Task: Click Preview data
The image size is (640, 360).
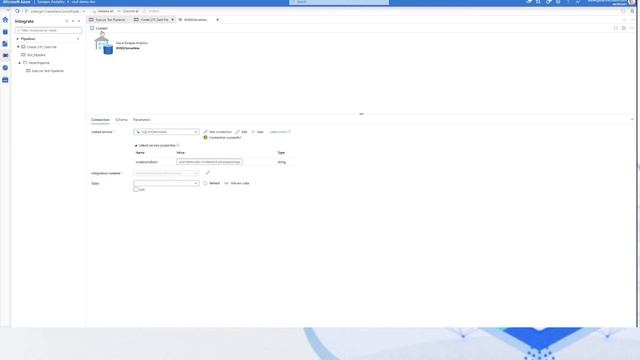Action: (x=237, y=183)
